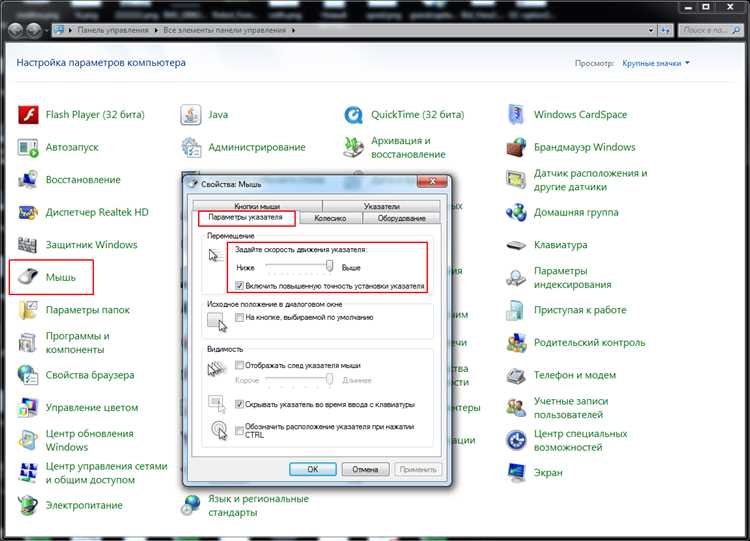Open the Клавиатура icon
The height and width of the screenshot is (541, 750).
[516, 245]
